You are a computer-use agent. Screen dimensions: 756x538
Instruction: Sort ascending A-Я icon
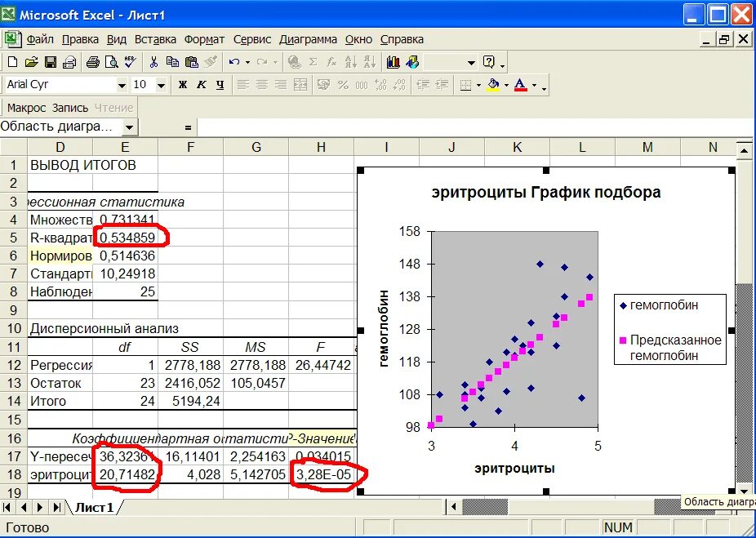tap(351, 62)
